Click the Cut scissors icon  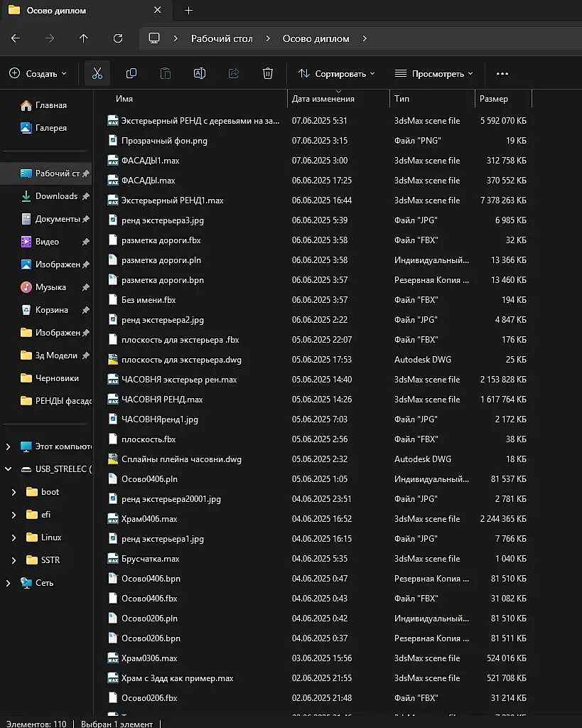click(x=97, y=73)
